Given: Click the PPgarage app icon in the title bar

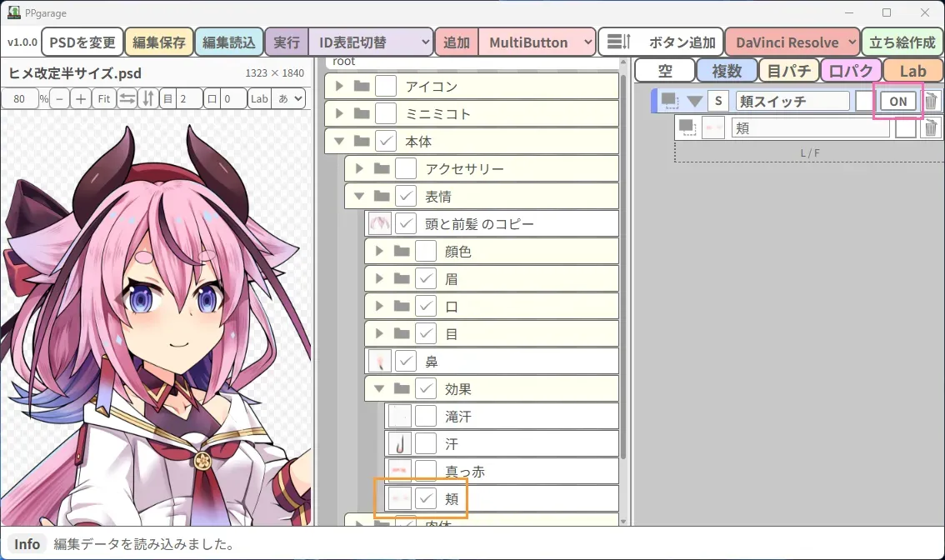Looking at the screenshot, I should coord(13,12).
